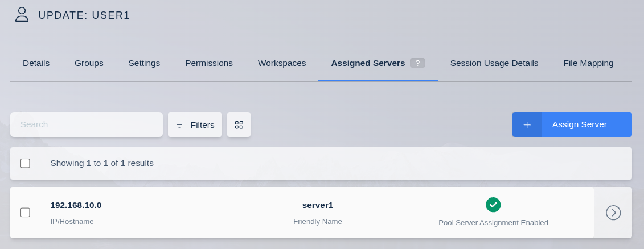Click the user profile icon beside Update: User1

(22, 14)
